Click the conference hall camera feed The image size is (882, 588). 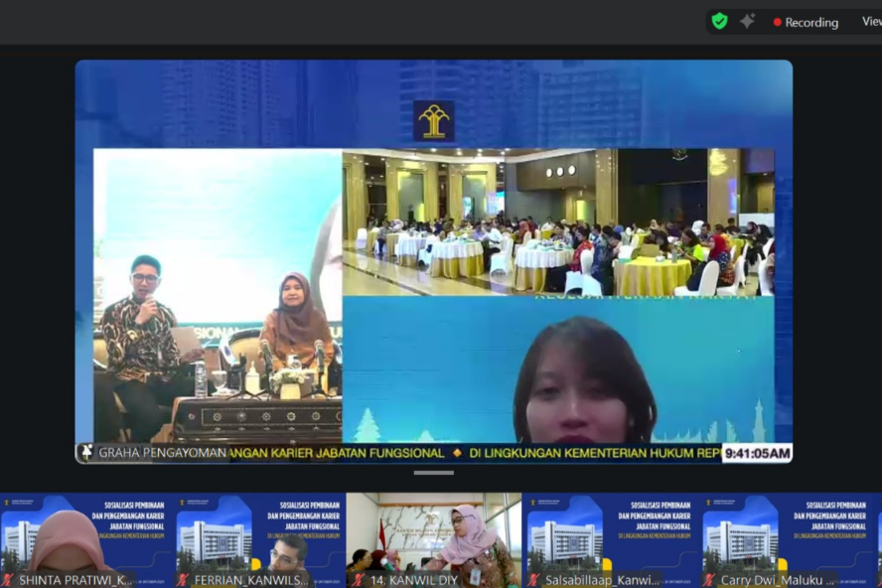[x=557, y=221]
